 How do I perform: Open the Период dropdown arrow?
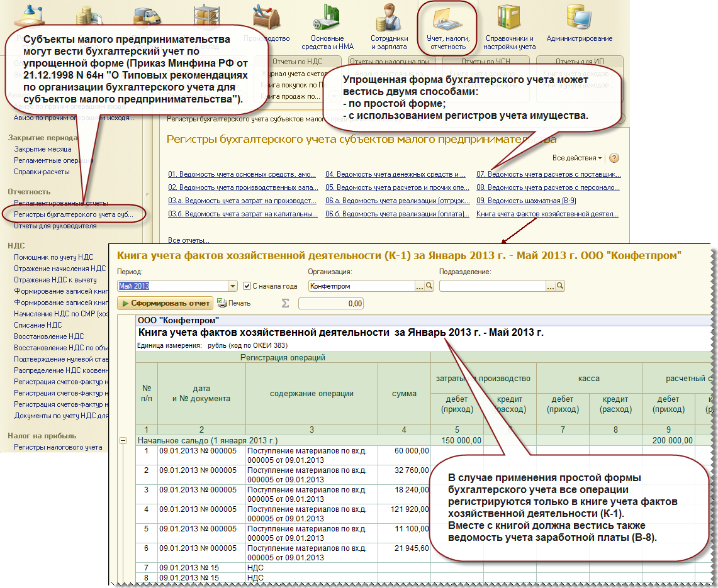click(233, 286)
